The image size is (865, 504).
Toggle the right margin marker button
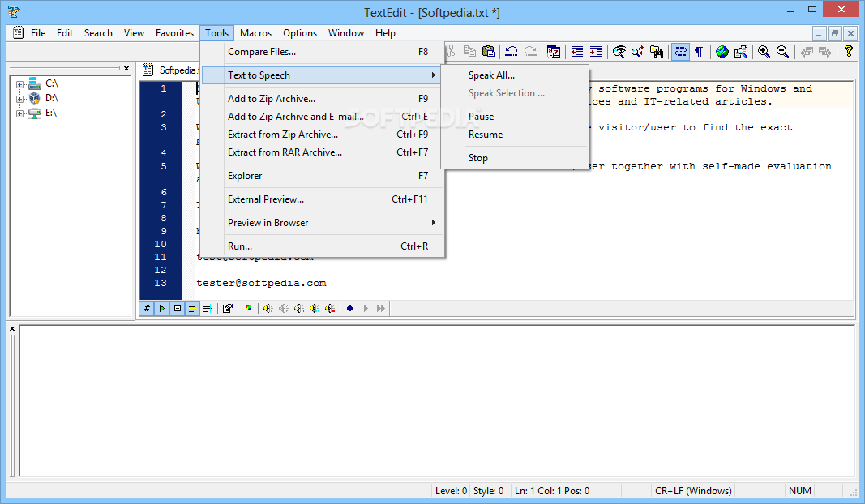click(x=208, y=308)
